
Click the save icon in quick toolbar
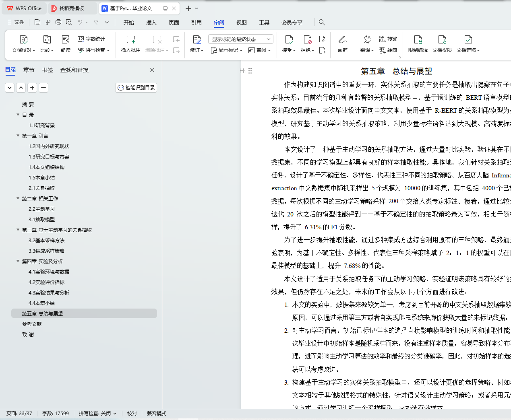coord(37,22)
